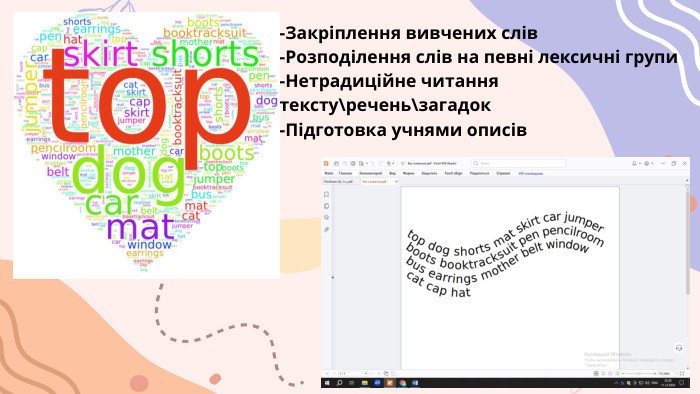Viewport: 700px width, 394px height.
Task: Open Microsoft Word from the taskbar
Action: pyautogui.click(x=415, y=383)
